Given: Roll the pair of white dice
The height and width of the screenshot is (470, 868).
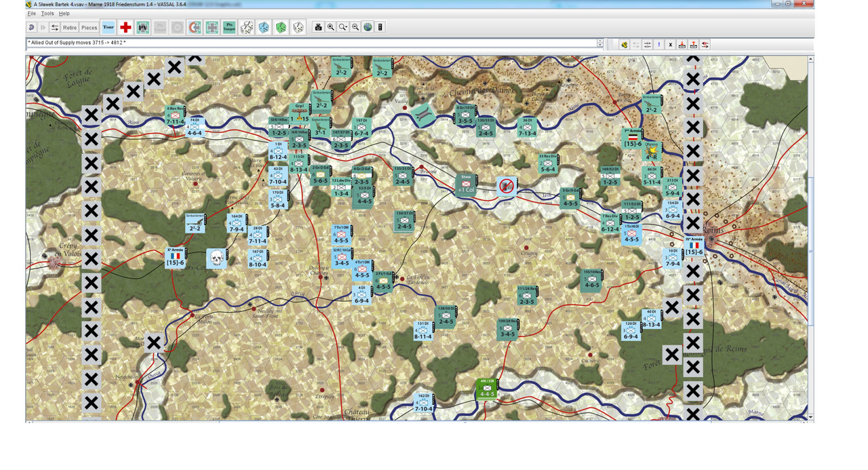Looking at the screenshot, I should click(247, 27).
